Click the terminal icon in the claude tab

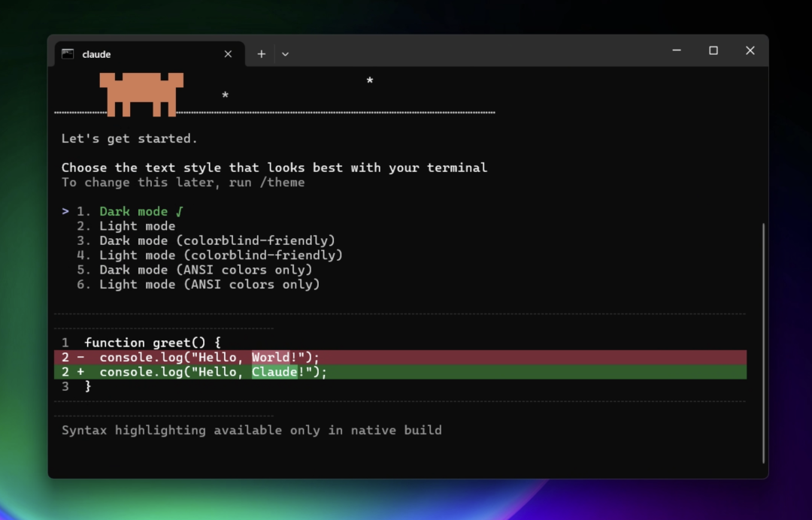coord(68,54)
